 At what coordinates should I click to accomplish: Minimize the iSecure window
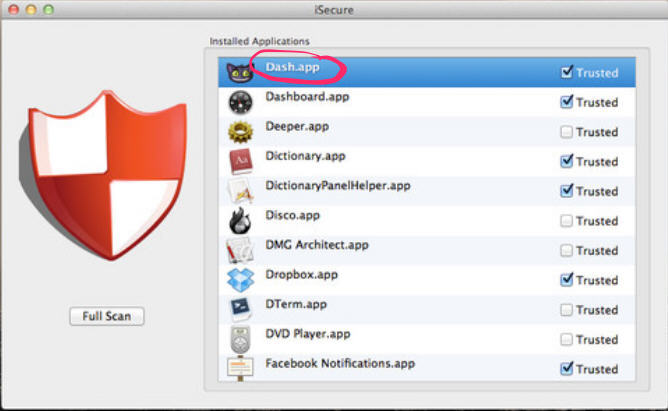tap(31, 9)
